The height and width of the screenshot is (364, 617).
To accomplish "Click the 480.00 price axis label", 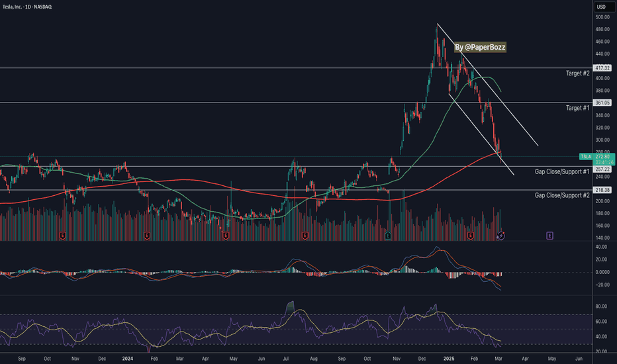I will click(602, 30).
